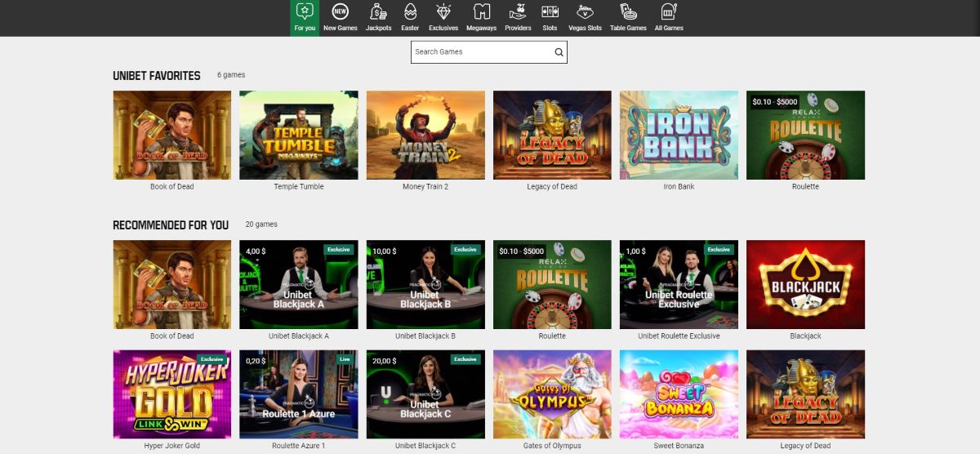The width and height of the screenshot is (980, 454).
Task: Open the For you star icon
Action: [x=305, y=11]
